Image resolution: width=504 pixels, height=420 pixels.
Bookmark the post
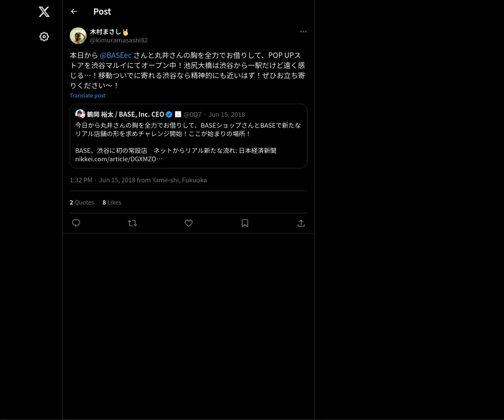[x=245, y=223]
